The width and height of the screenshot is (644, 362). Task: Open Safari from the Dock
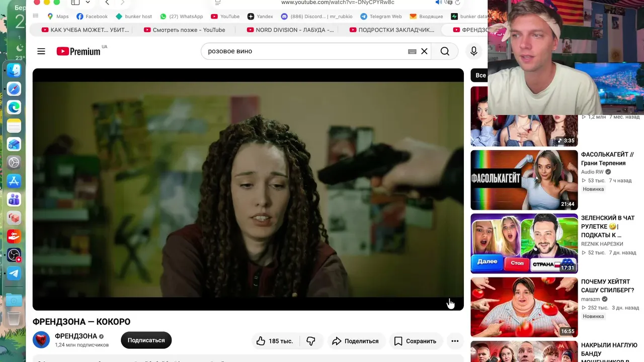click(x=14, y=89)
